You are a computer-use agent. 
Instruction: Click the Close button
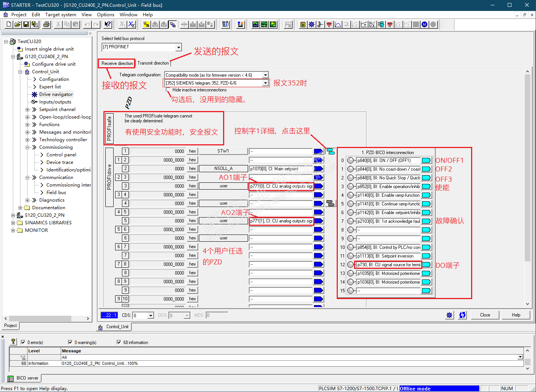coord(485,315)
